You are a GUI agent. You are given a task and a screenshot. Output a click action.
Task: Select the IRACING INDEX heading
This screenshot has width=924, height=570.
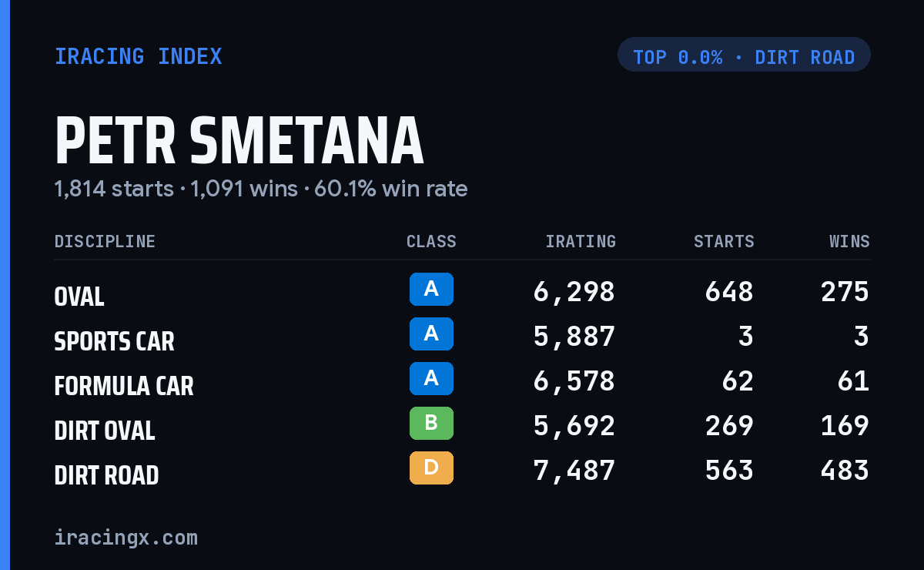[139, 56]
